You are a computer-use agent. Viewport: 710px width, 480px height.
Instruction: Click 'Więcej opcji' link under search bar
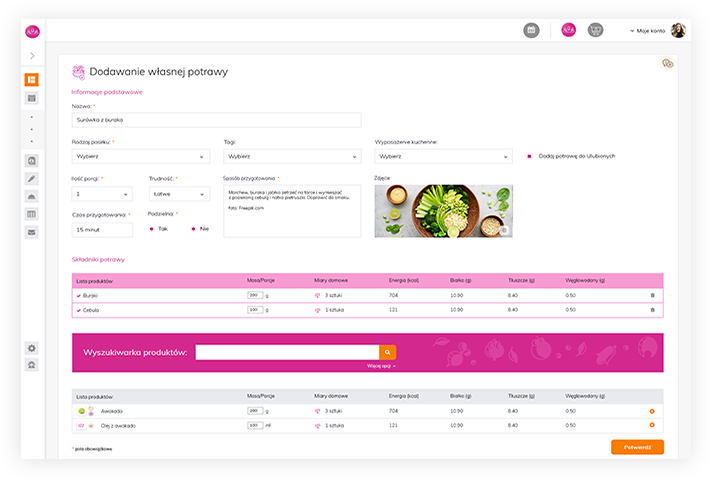[x=382, y=366]
